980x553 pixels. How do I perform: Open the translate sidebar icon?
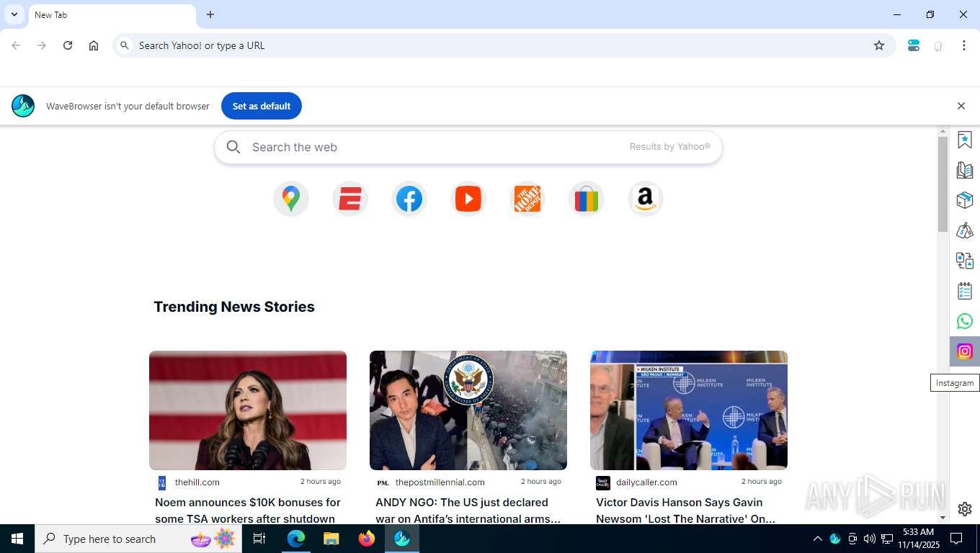click(x=965, y=261)
